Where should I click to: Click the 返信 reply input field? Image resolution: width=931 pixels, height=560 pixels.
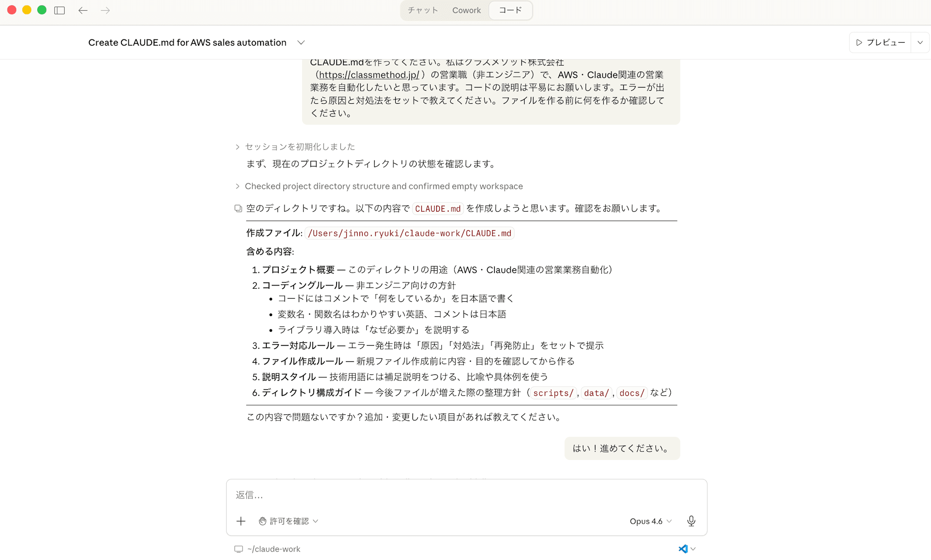point(465,495)
